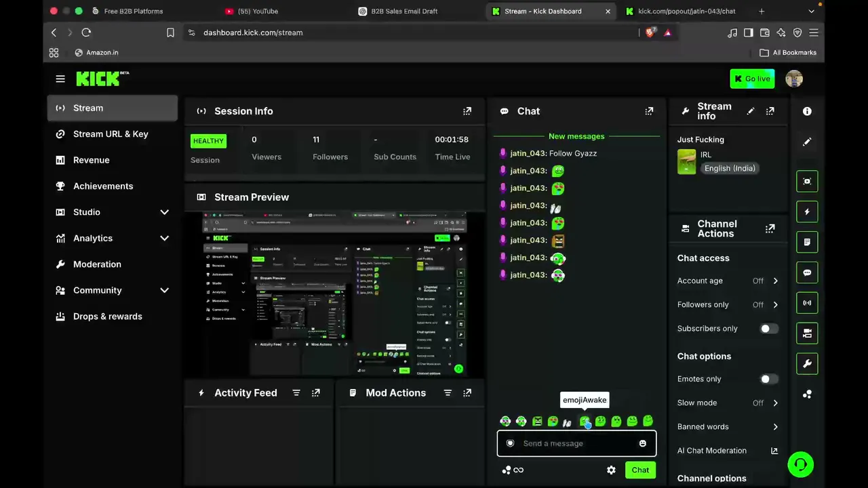The image size is (868, 488).
Task: Open Banned words list chevron
Action: pos(775,427)
